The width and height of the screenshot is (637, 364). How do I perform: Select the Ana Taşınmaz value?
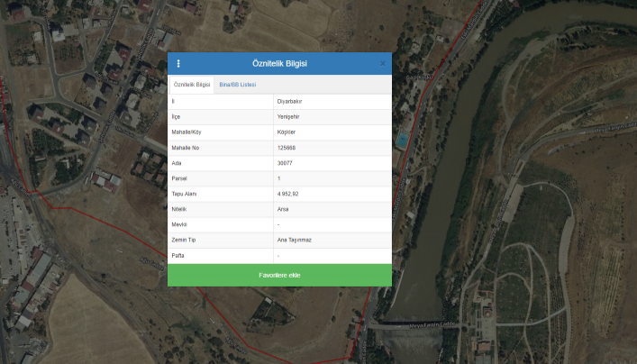[293, 240]
